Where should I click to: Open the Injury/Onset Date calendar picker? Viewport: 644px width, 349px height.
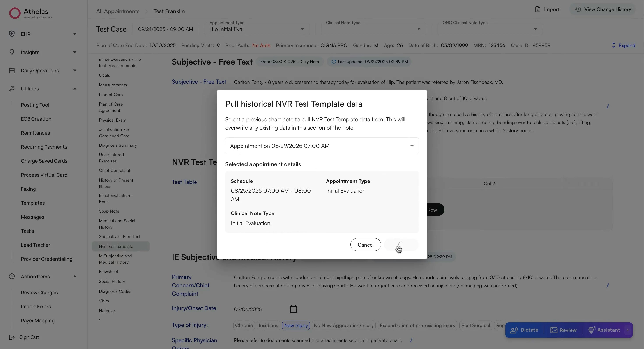[x=293, y=309]
